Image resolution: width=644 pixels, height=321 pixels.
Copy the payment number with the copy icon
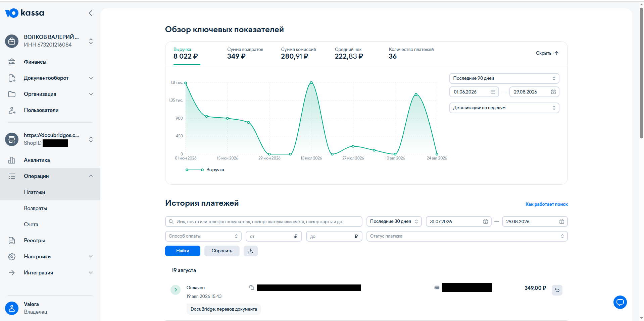click(252, 287)
